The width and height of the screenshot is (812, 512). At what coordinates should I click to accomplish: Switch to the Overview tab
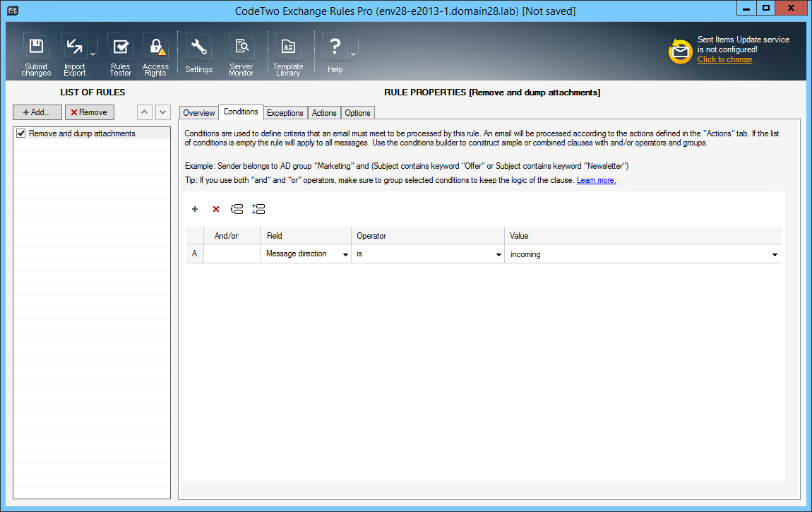point(199,113)
